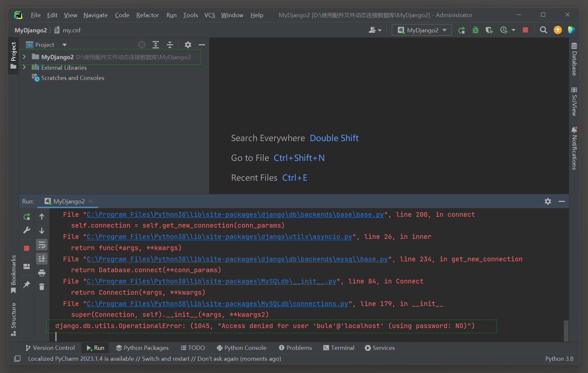Go up the stack trace arrow
This screenshot has width=588, height=373.
pyautogui.click(x=42, y=217)
